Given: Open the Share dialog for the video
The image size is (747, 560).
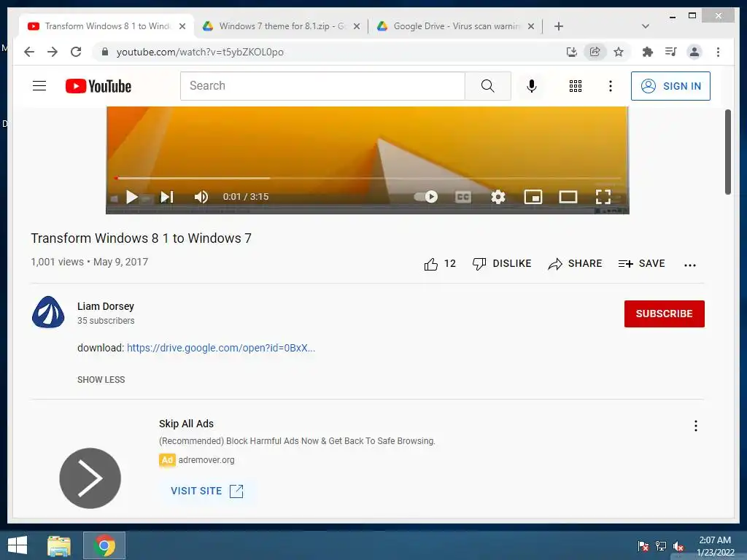Looking at the screenshot, I should (x=575, y=264).
